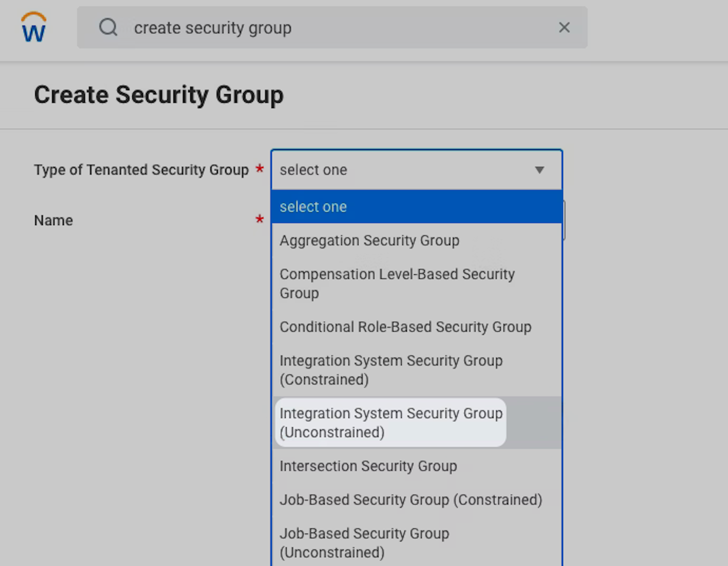Select Conditional Role-Based Security Group
Screen dimensions: 728x566
coord(405,327)
